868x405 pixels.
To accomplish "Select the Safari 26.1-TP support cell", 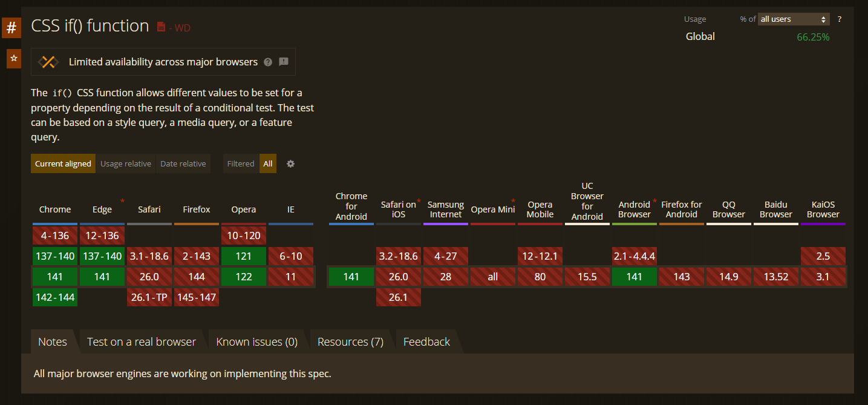I will (x=149, y=297).
